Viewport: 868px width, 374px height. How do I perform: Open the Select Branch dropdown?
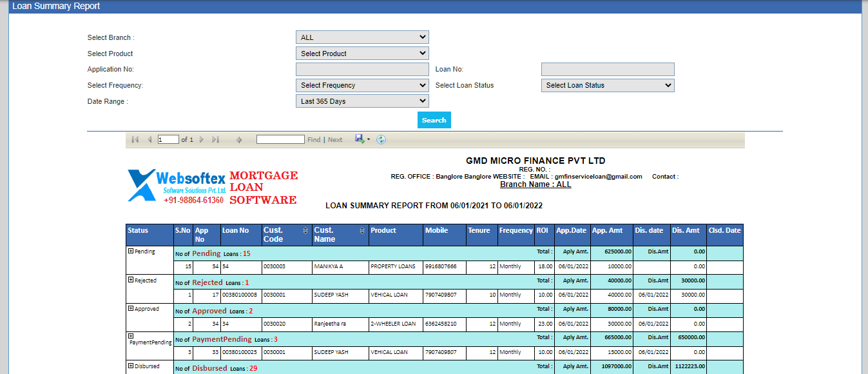pos(362,37)
